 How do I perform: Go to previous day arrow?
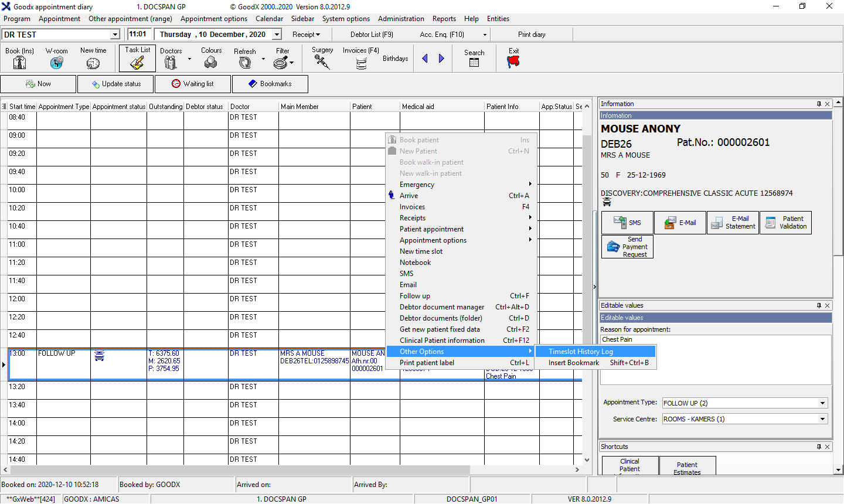(425, 59)
